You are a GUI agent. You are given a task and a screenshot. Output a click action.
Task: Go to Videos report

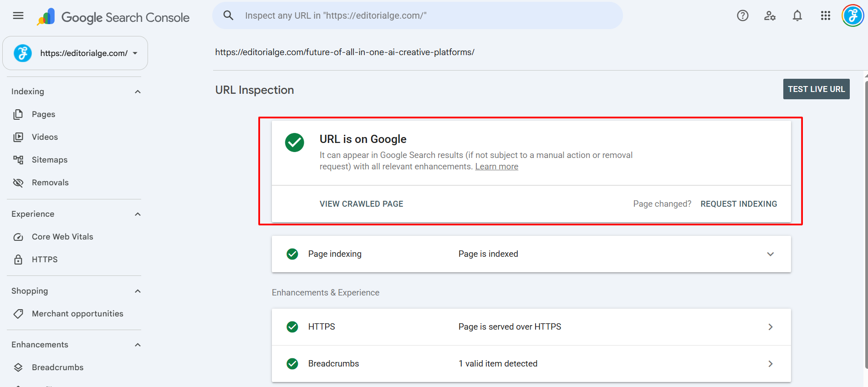[45, 137]
